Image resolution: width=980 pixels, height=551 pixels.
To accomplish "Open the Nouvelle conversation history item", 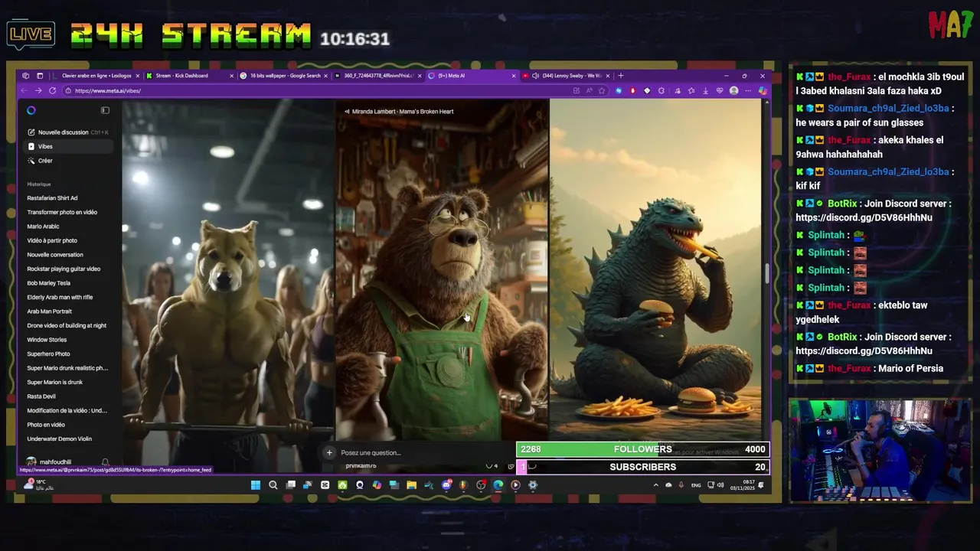I will pos(55,255).
